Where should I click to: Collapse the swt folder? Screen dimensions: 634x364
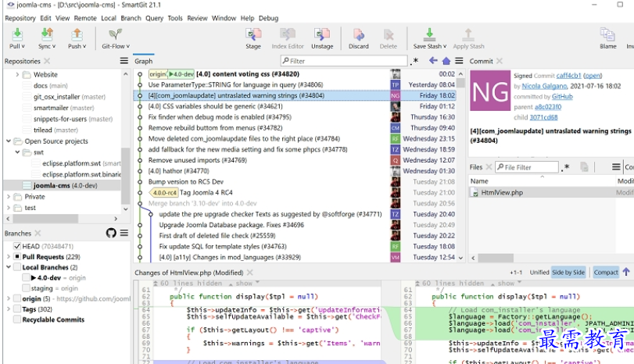click(17, 152)
